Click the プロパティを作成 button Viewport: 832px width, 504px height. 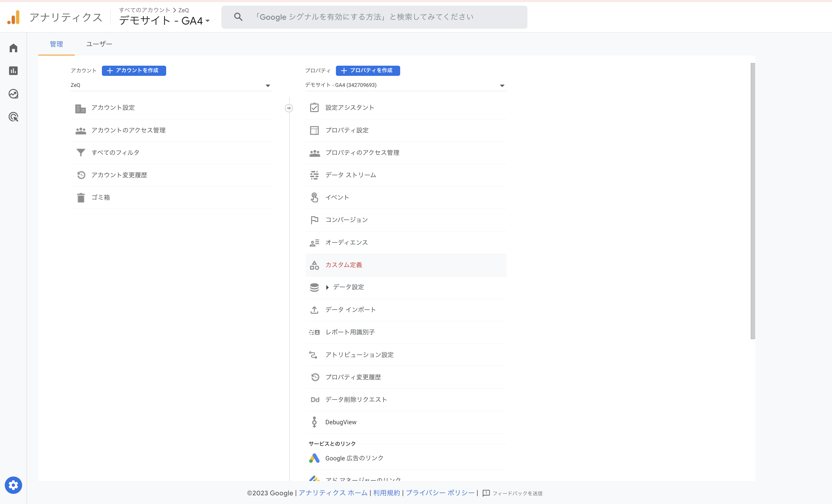(x=368, y=70)
